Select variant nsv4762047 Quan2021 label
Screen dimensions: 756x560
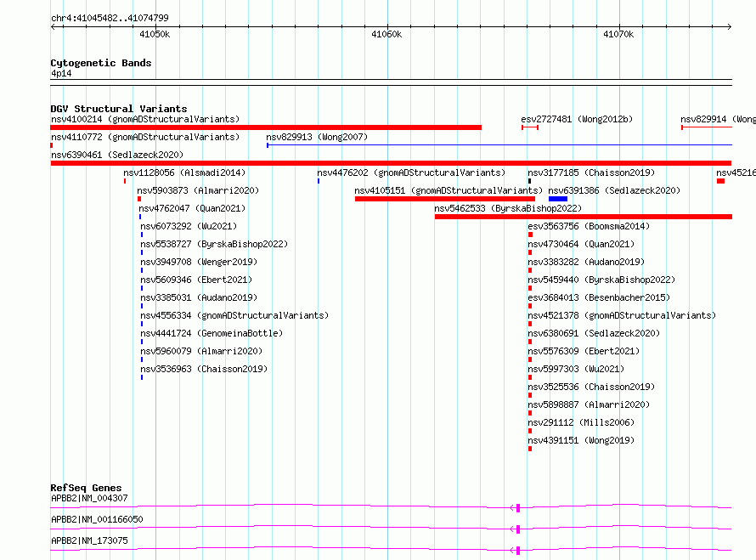point(192,208)
